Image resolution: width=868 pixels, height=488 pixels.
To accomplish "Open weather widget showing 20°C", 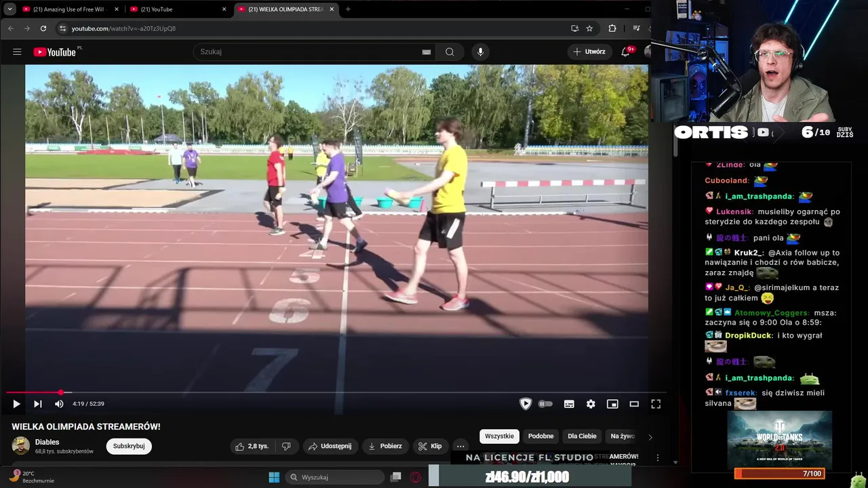I will (x=31, y=477).
